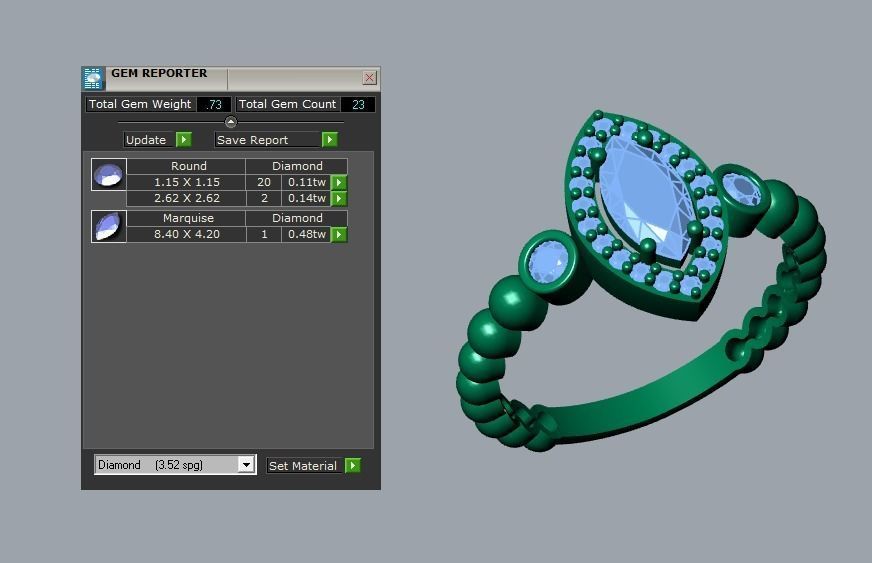The image size is (872, 563).
Task: Click green arrow on 0.11tw row
Action: click(339, 182)
